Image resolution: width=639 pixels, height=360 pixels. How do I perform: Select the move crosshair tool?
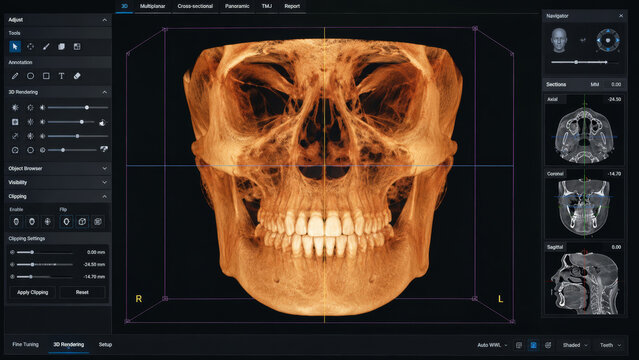pos(31,46)
